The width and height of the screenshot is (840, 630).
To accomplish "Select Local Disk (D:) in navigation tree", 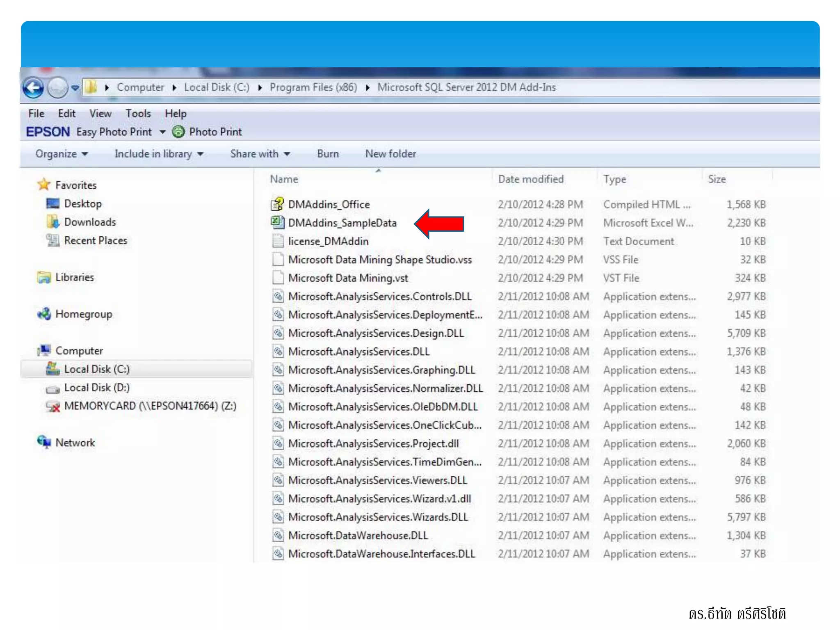I will tap(96, 388).
